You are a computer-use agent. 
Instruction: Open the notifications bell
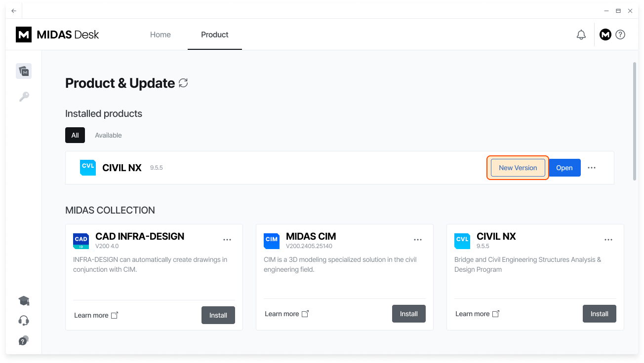point(581,35)
